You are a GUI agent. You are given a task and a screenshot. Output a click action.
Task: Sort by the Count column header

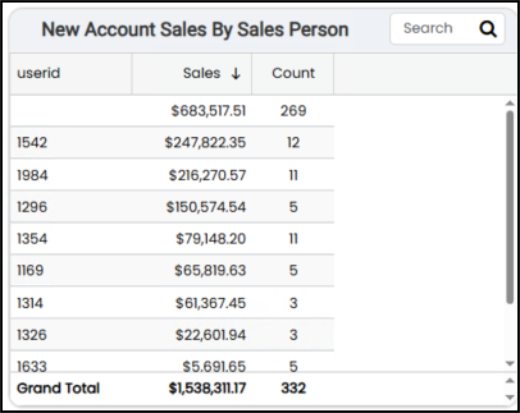pos(293,73)
